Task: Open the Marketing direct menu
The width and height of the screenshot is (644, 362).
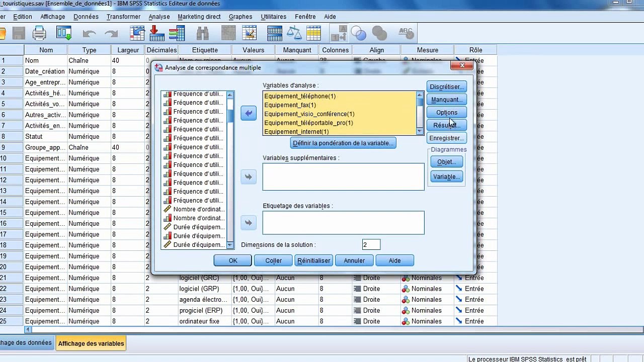Action: click(199, 17)
